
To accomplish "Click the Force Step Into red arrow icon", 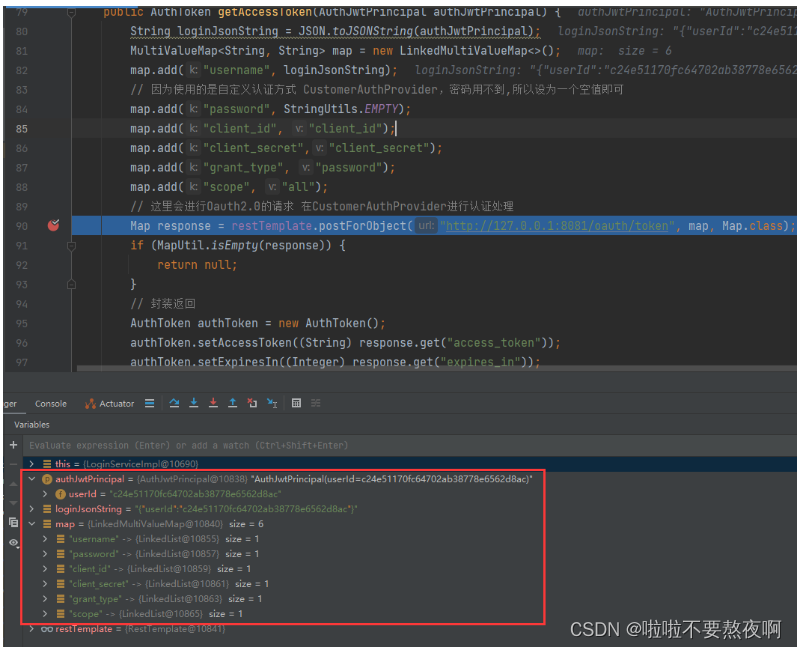I will tap(213, 403).
